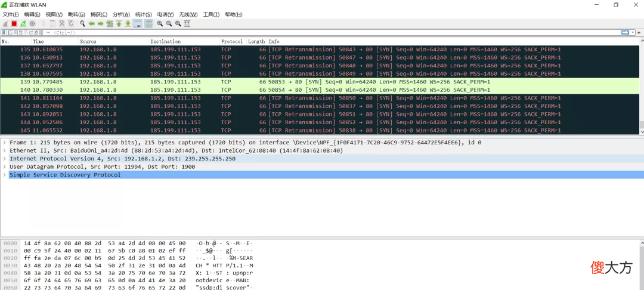Expand Internet Protocol Version 4 row
The width and height of the screenshot is (644, 290).
pos(4,159)
